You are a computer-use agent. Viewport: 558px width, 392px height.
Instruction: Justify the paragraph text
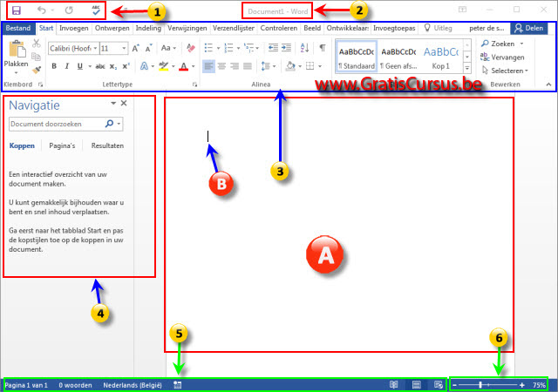(x=248, y=66)
